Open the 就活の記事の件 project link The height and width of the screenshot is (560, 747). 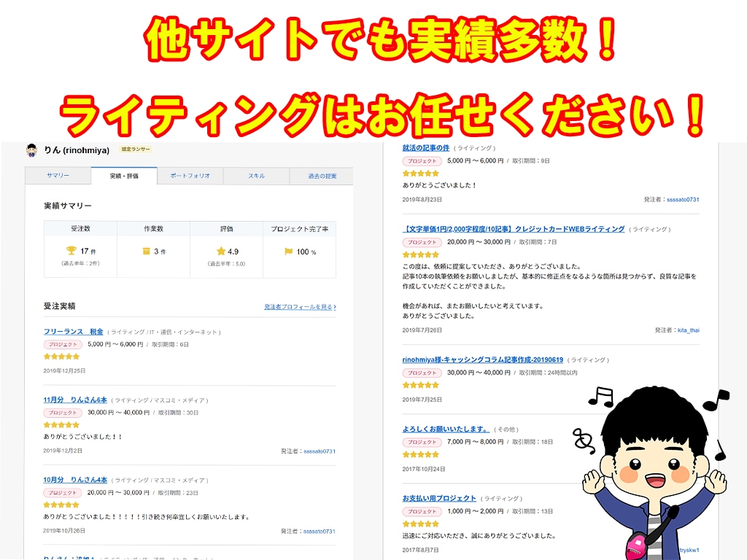(426, 147)
